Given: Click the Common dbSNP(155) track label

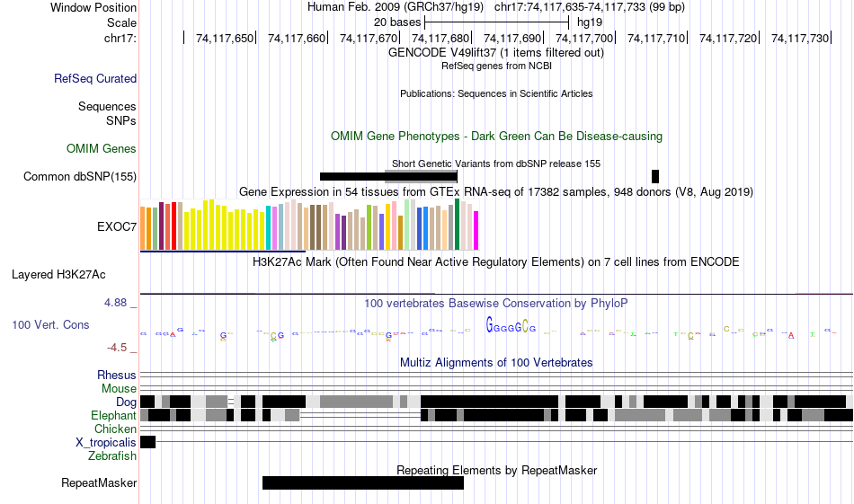Looking at the screenshot, I should (x=80, y=176).
